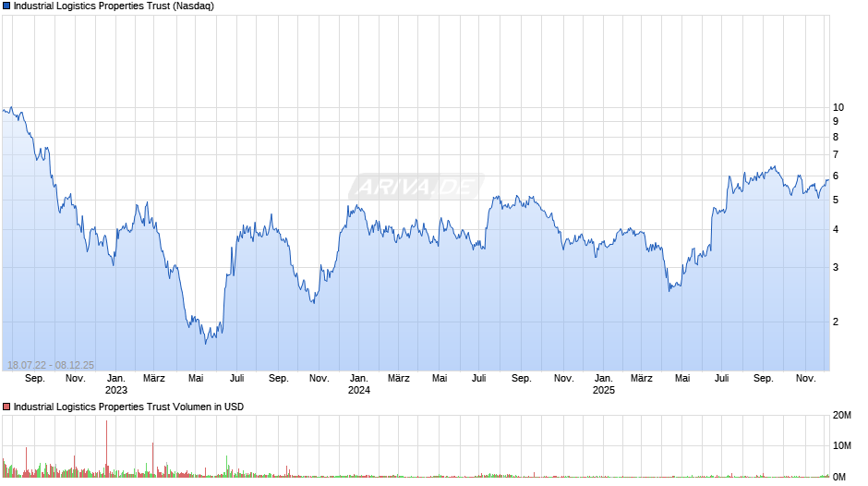Click the tallest red volume spike near Jan. 2023
868x486 pixels.
coord(106,449)
